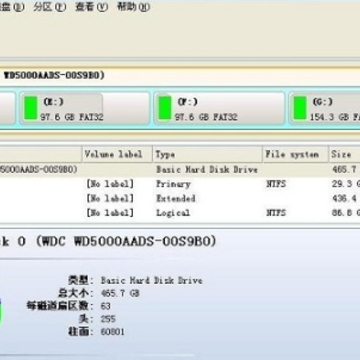The image size is (360, 360).
Task: Select the 'Primary' partition type cell
Action: [173, 184]
